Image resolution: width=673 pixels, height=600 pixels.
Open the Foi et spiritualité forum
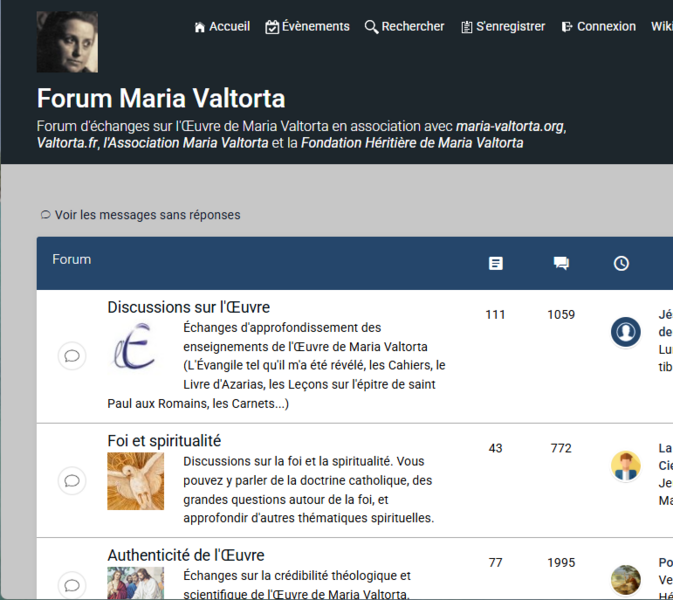(164, 441)
